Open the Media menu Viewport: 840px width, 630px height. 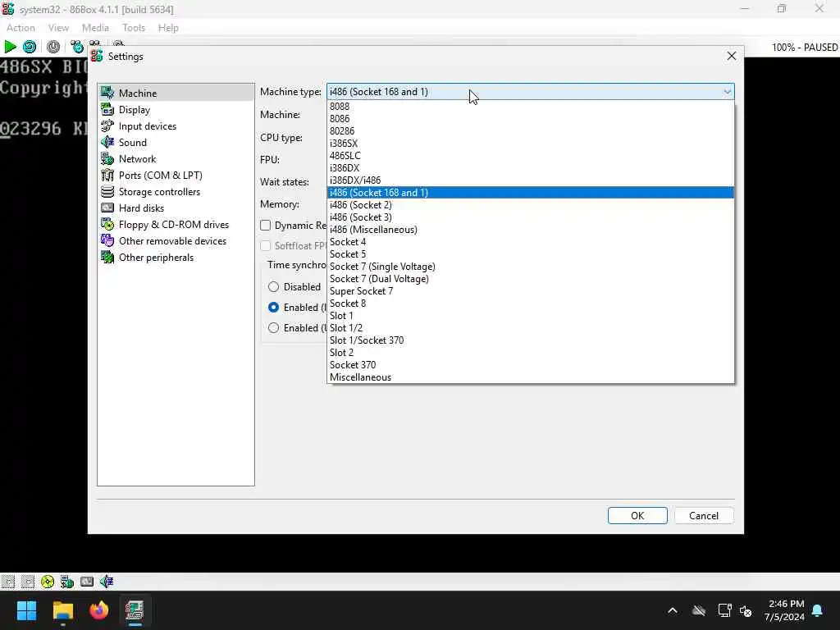(x=95, y=28)
